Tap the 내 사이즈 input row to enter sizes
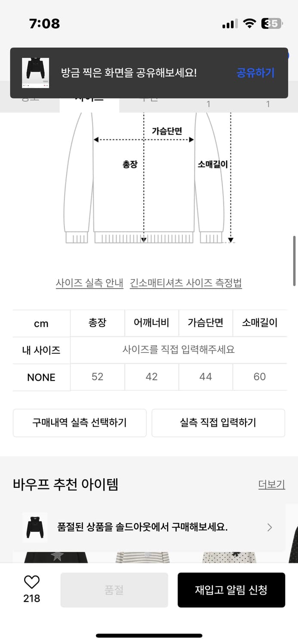298x644 pixels. click(x=178, y=350)
